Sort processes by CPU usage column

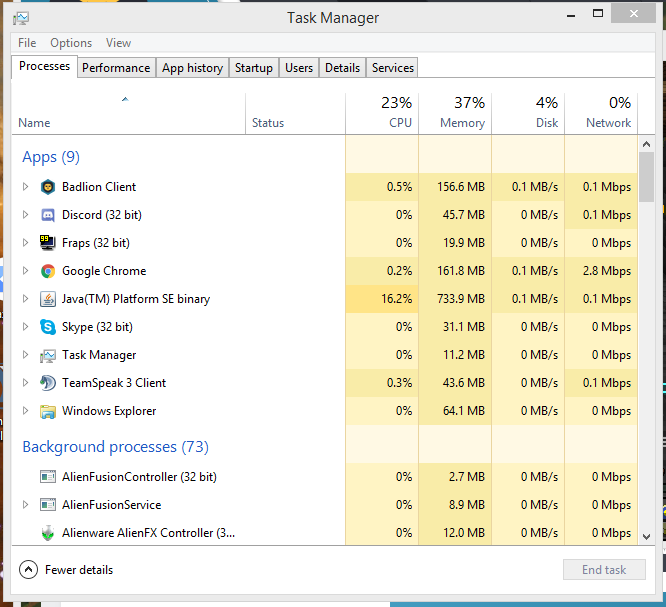pos(382,114)
